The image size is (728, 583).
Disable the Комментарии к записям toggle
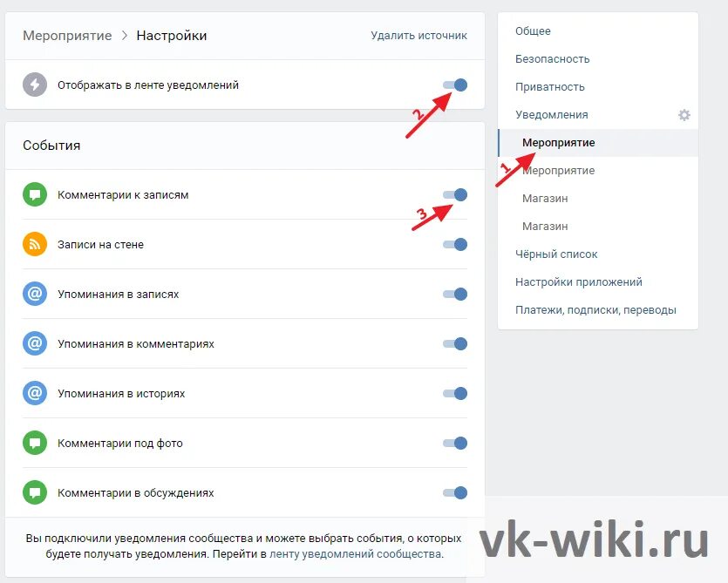tap(455, 195)
